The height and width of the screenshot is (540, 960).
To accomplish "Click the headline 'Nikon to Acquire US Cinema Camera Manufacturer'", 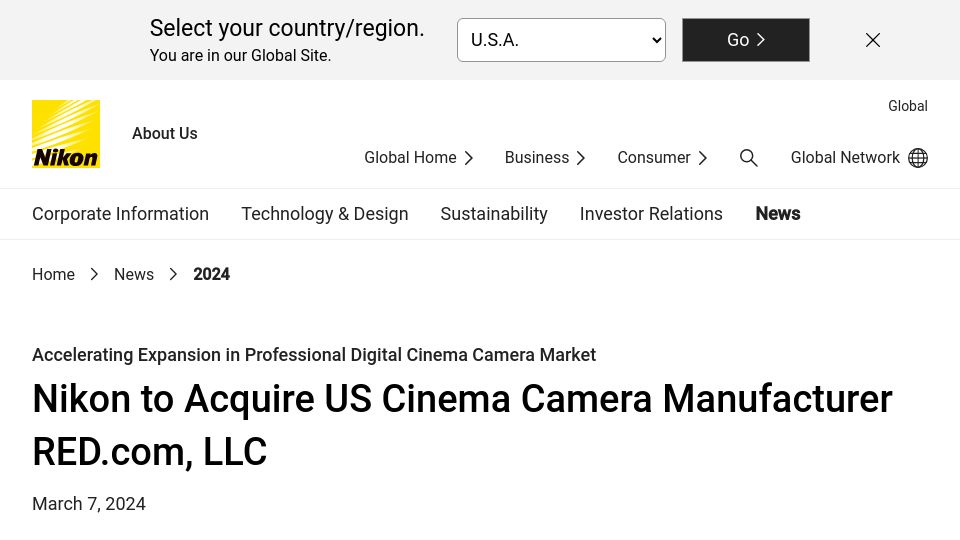I will click(x=462, y=399).
